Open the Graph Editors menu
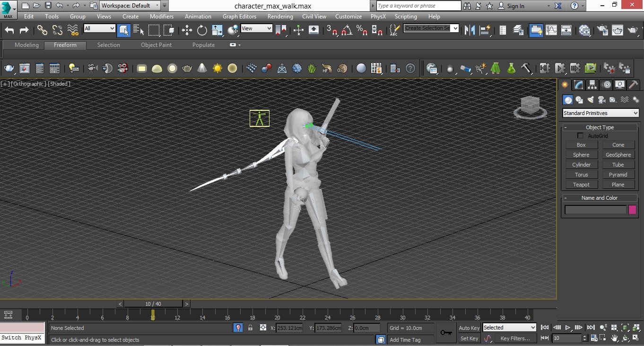This screenshot has width=644, height=346. 239,17
